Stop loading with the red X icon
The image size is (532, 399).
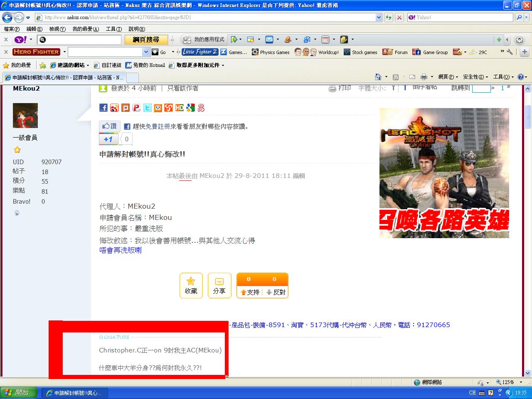point(399,17)
